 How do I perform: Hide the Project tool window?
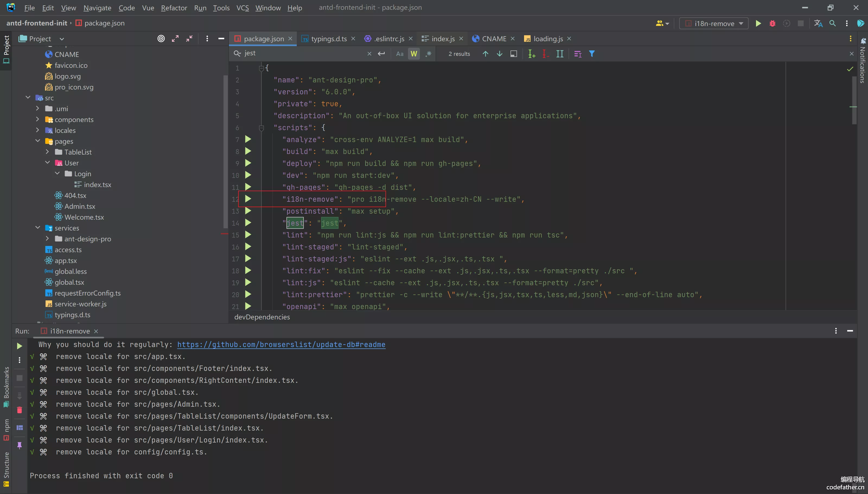click(221, 39)
